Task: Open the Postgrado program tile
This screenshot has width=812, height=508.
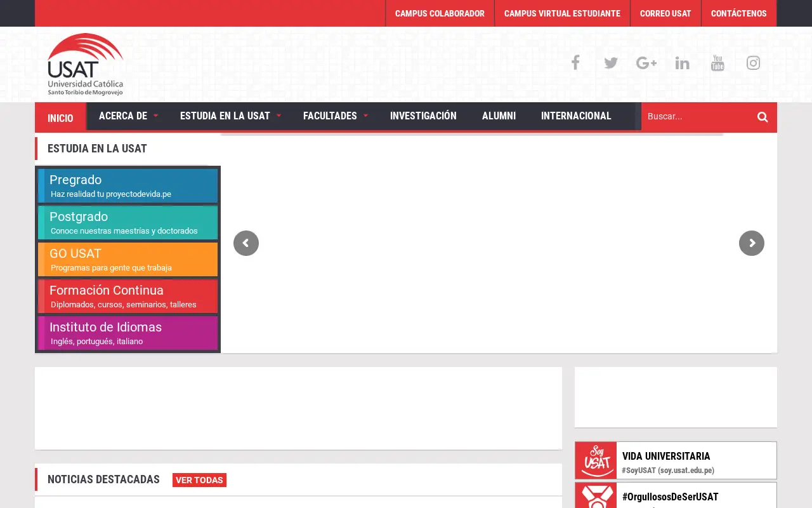Action: tap(128, 222)
